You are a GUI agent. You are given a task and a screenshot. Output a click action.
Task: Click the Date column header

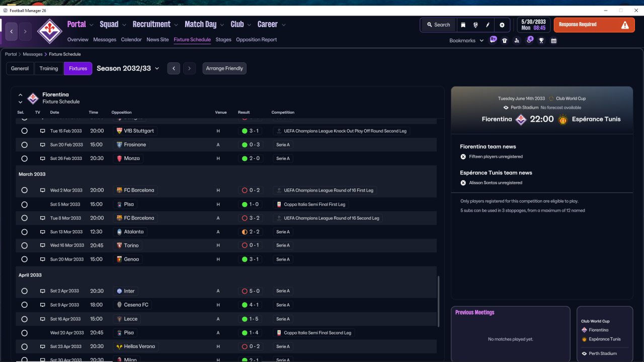(55, 113)
